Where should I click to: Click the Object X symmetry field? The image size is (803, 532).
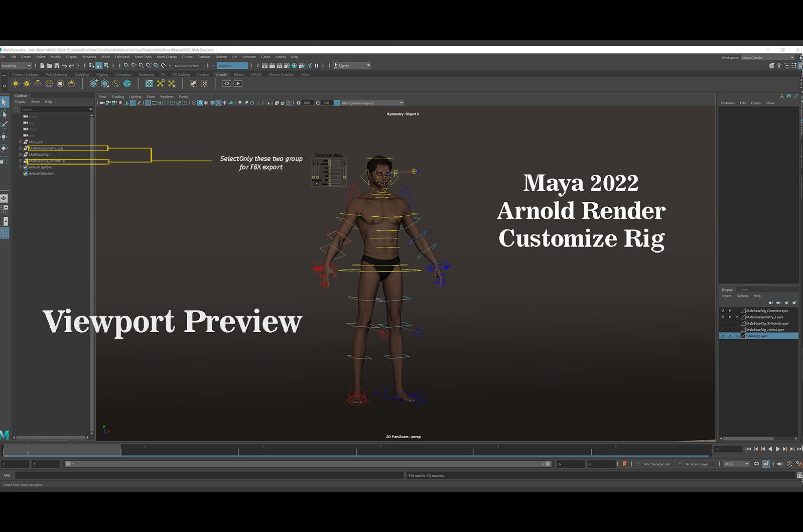click(232, 66)
